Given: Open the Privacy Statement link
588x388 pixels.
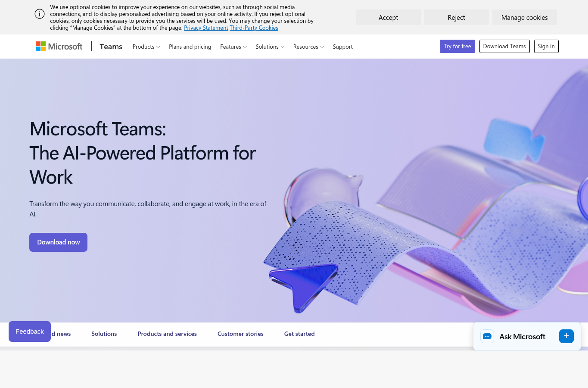Looking at the screenshot, I should (x=206, y=28).
